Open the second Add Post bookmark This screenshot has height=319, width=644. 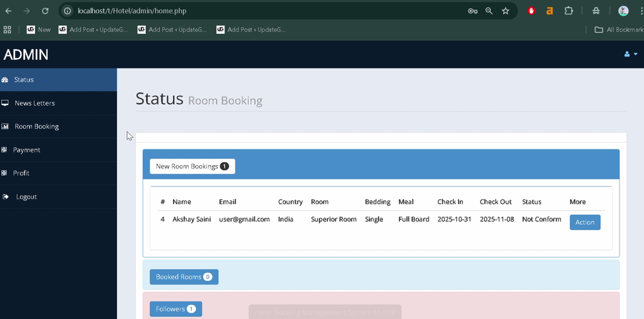click(172, 30)
